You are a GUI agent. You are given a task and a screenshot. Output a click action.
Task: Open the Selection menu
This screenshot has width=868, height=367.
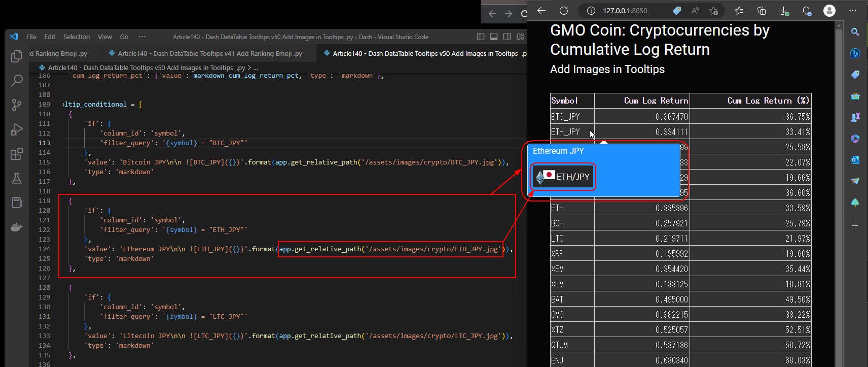coord(77,37)
